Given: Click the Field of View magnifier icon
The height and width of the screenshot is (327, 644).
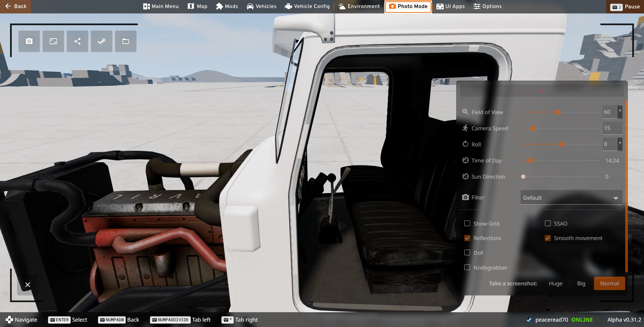Looking at the screenshot, I should [465, 112].
